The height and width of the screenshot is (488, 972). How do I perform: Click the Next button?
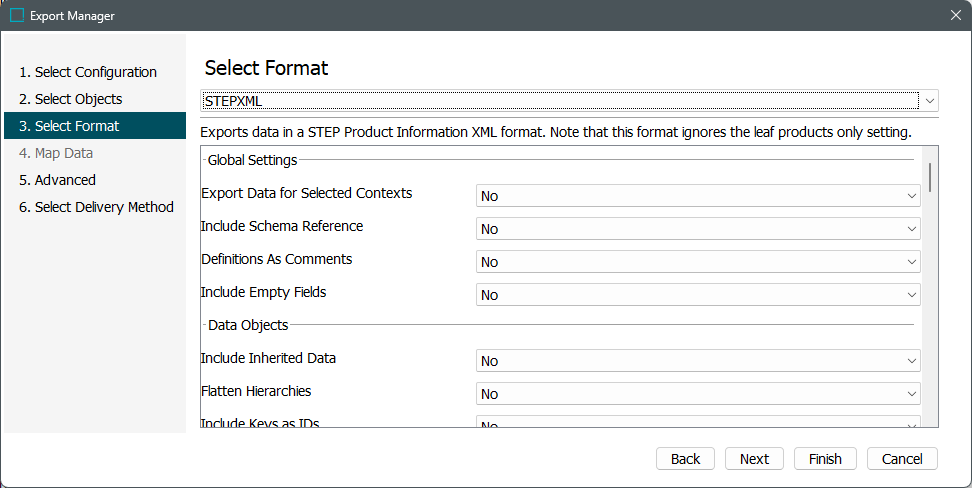pos(754,459)
